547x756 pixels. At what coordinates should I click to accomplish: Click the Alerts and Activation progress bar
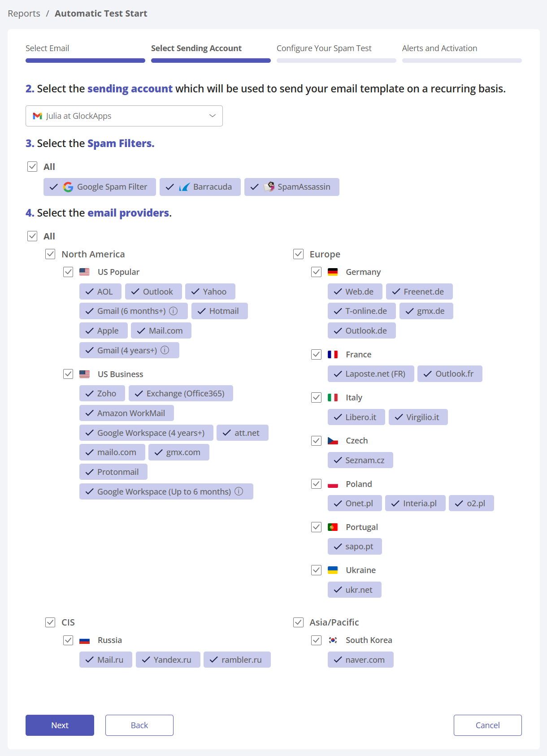coord(462,61)
